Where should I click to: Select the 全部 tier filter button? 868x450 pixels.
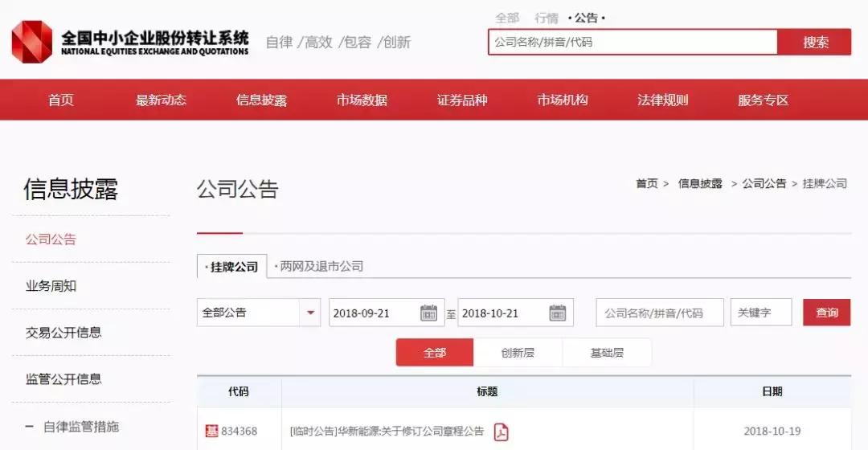[435, 353]
